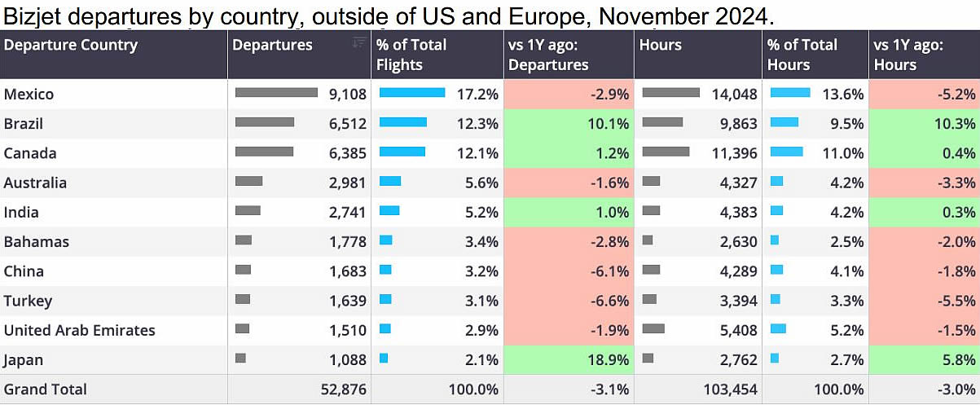Select the Bahamas row label
This screenshot has height=405, width=980.
coord(37,242)
